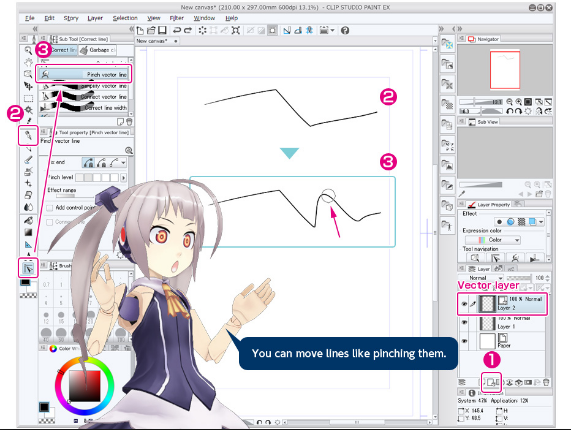
Task: Select the Eyedropper tool
Action: tap(29, 121)
